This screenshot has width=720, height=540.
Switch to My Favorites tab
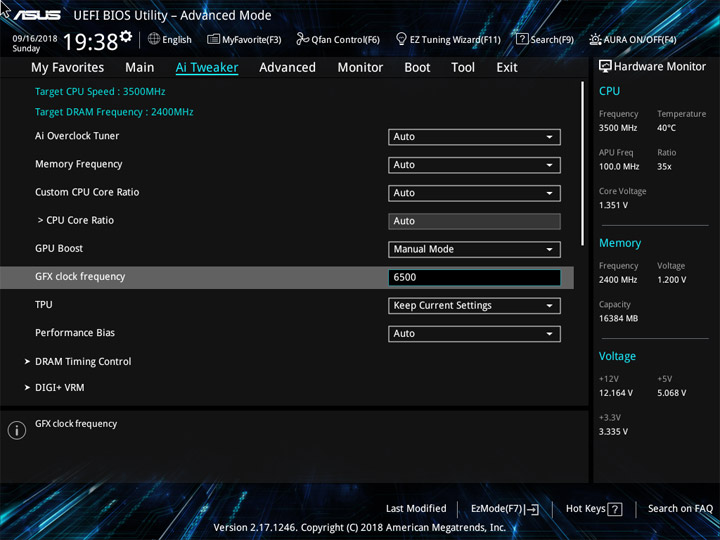(68, 68)
